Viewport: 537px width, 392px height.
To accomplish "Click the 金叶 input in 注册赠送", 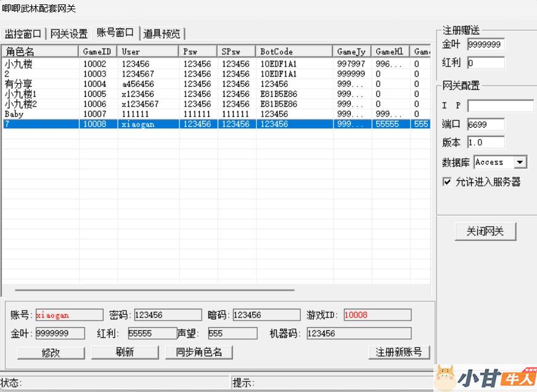I will (x=486, y=44).
